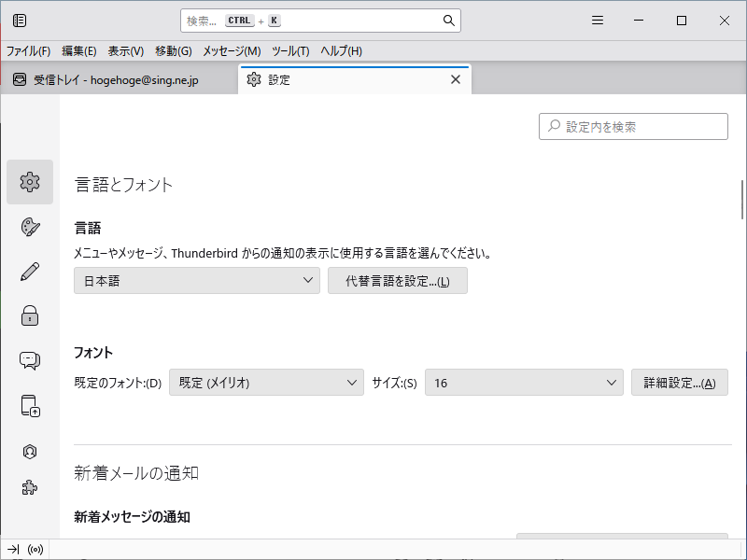747x560 pixels.
Task: Open the 既定 (メイリオ) font dropdown
Action: [x=266, y=382]
